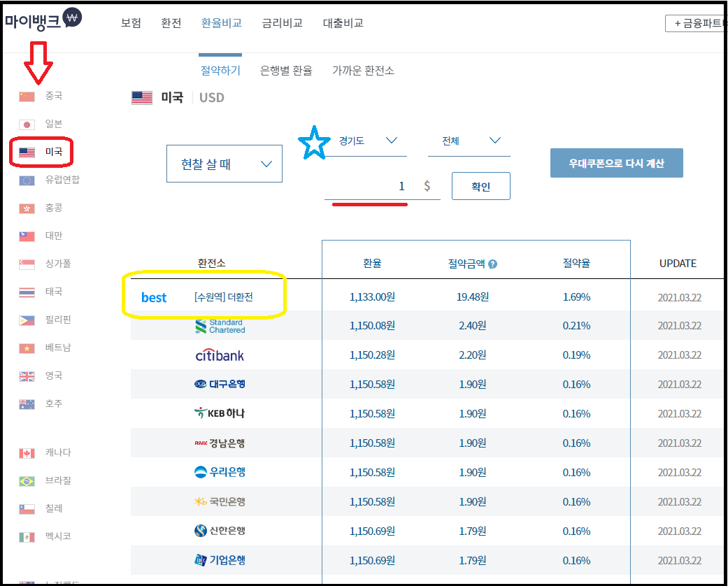Switch to the 가까운 환전소 tab
728x586 pixels.
tap(363, 71)
